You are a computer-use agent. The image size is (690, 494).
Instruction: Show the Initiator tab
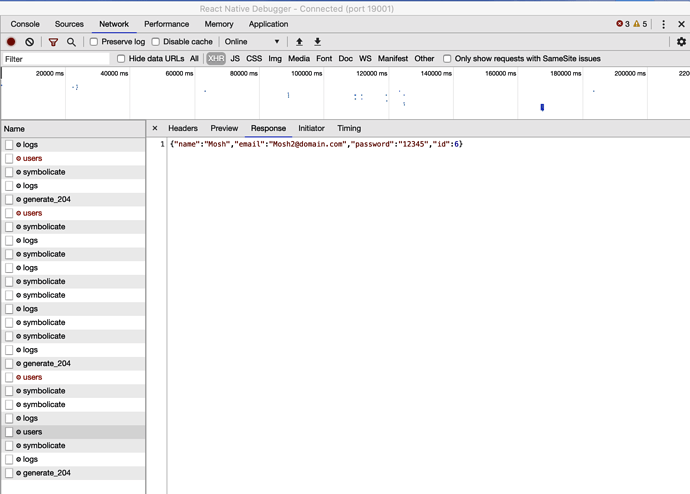pyautogui.click(x=311, y=128)
